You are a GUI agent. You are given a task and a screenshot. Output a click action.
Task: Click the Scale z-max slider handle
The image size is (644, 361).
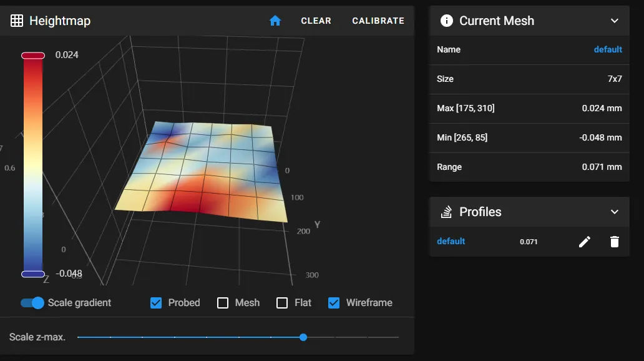[x=303, y=337]
